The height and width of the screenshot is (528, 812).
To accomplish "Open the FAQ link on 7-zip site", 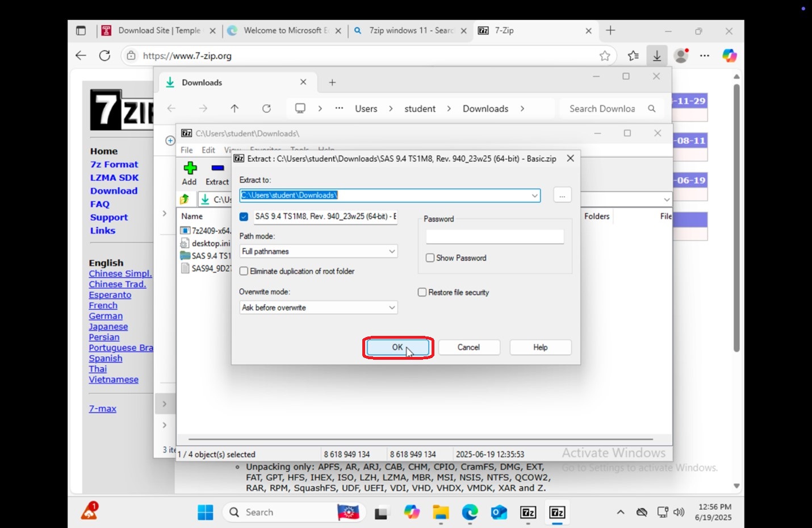I will tap(99, 204).
